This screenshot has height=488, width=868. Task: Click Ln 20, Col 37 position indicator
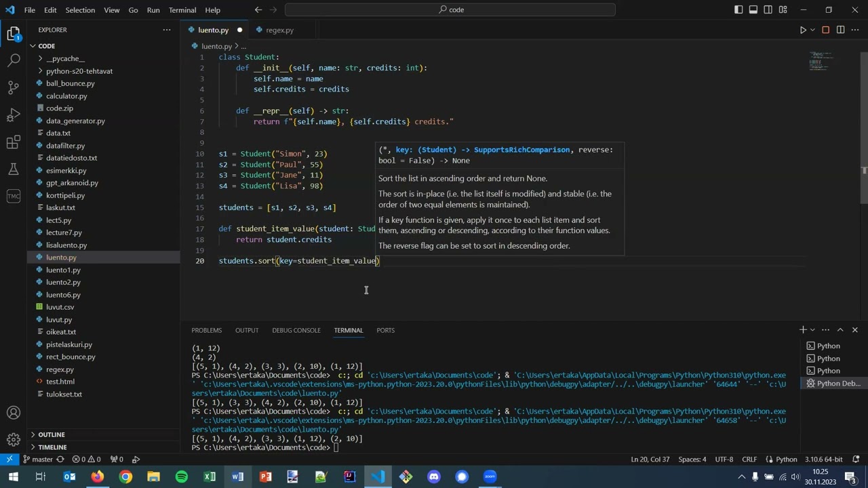(x=651, y=460)
